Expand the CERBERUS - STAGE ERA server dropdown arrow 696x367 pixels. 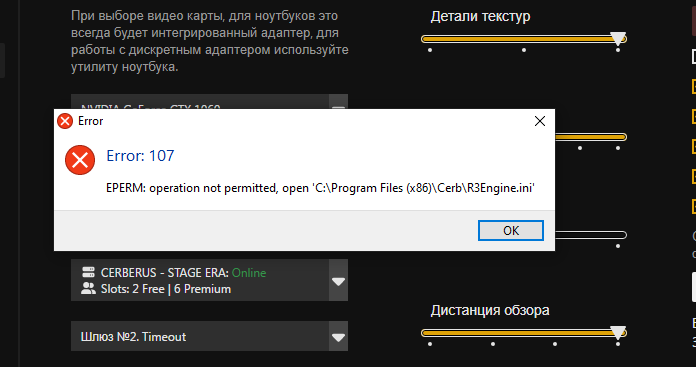338,281
